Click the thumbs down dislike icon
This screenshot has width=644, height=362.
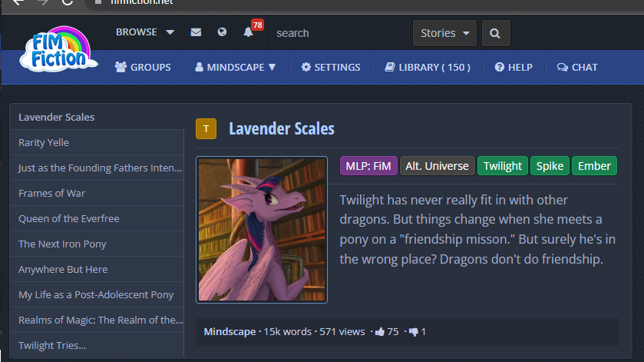pyautogui.click(x=413, y=331)
